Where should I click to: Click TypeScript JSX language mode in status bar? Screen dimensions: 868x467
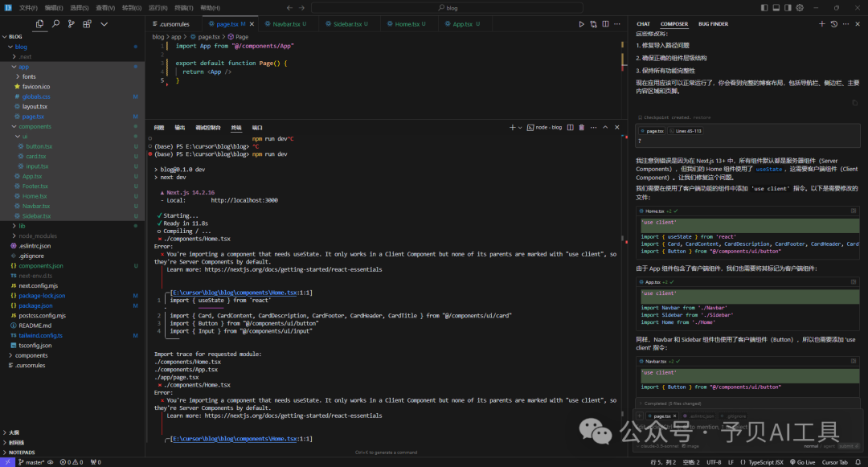766,462
